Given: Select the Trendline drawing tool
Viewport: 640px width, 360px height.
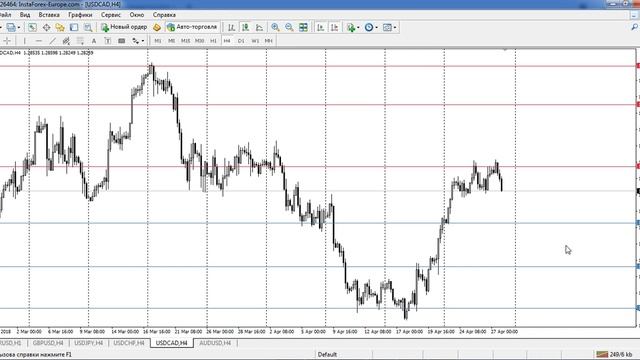Looking at the screenshot, I should tap(52, 41).
